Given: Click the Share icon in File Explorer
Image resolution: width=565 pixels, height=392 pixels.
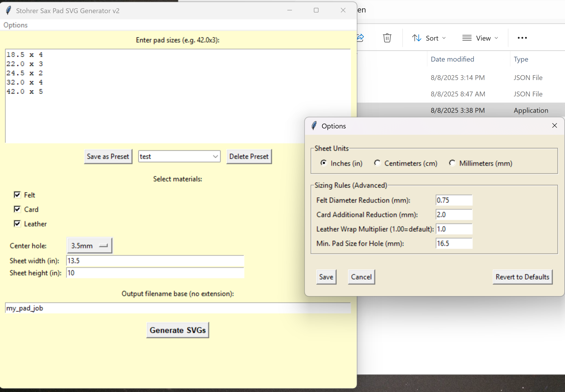Looking at the screenshot, I should click(361, 38).
